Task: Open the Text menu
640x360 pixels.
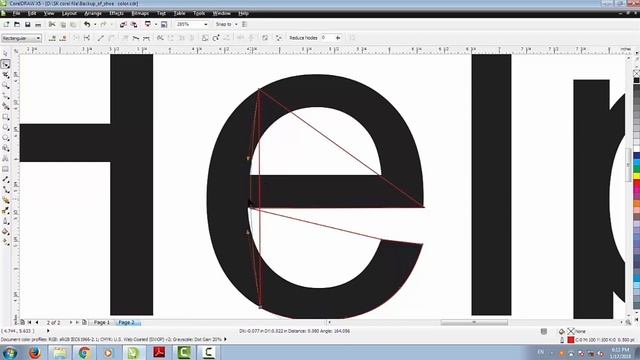Action: [x=161, y=13]
